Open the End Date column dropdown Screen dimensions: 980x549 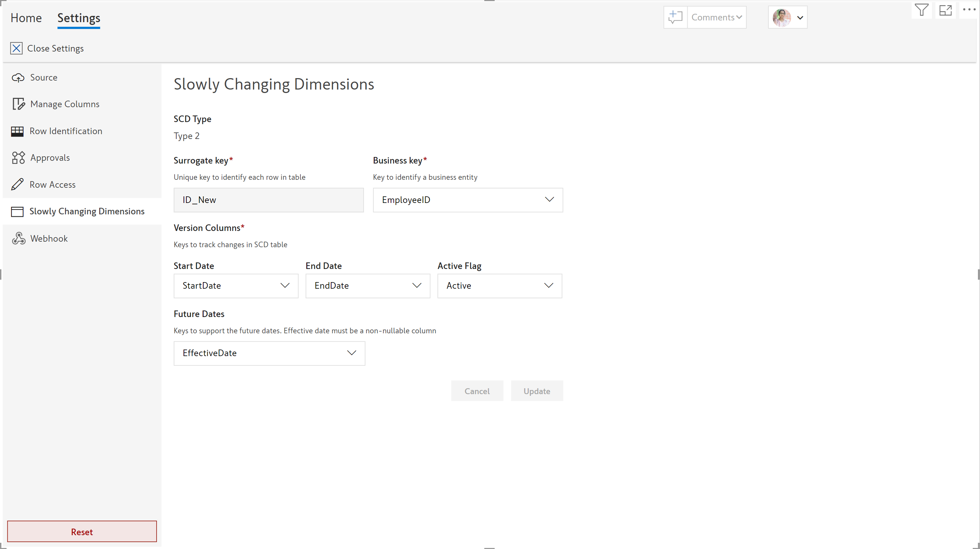coord(367,286)
